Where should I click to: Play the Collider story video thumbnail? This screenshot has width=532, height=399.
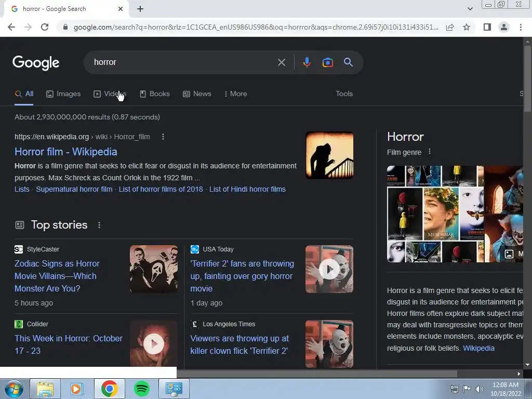point(154,343)
